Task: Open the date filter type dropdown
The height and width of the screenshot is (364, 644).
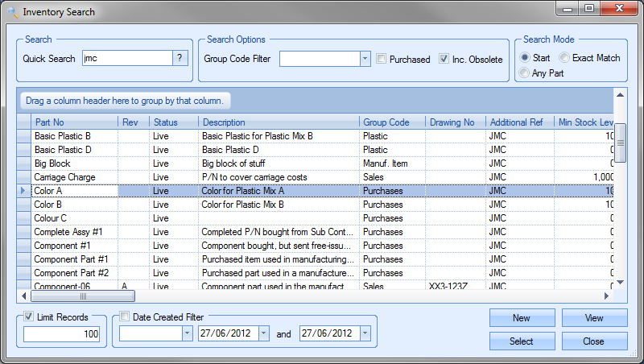Action: [187, 333]
